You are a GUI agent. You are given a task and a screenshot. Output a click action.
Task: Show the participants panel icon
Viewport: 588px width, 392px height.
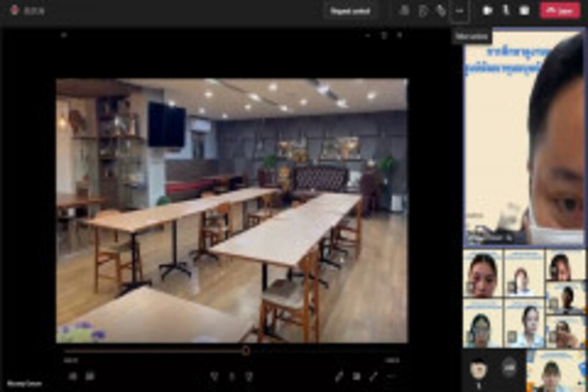[x=404, y=11]
